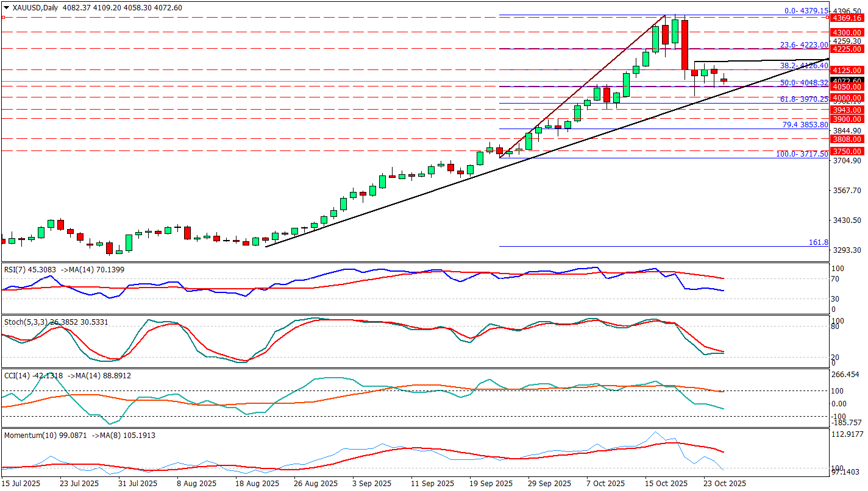
Task: Click the 4369.16 red price label
Action: pyautogui.click(x=847, y=18)
